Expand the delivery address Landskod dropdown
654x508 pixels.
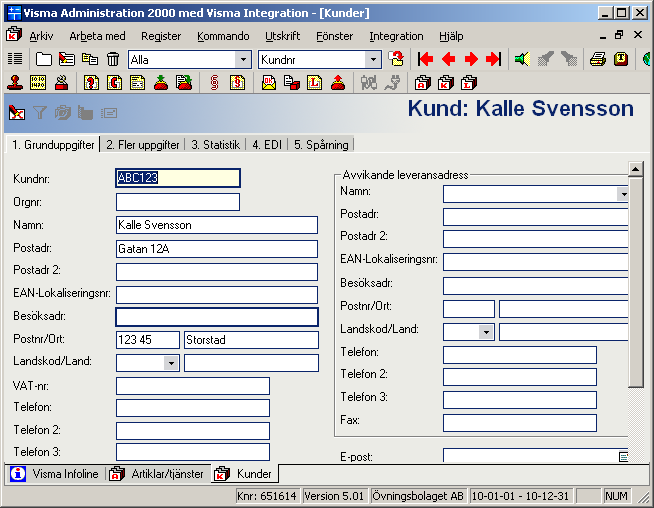point(486,332)
